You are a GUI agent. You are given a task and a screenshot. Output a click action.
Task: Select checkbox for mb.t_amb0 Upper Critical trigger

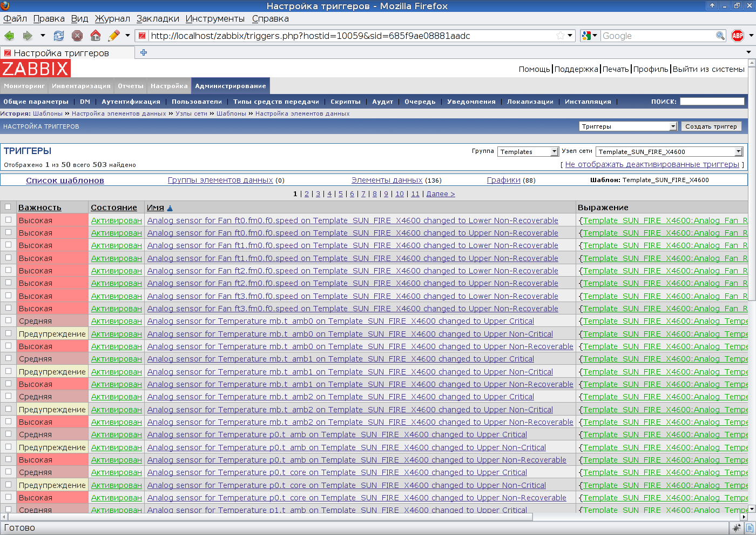pos(8,320)
